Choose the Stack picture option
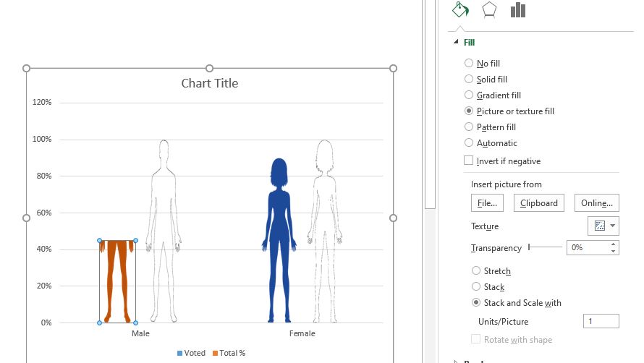This screenshot has height=363, width=644. coord(476,286)
